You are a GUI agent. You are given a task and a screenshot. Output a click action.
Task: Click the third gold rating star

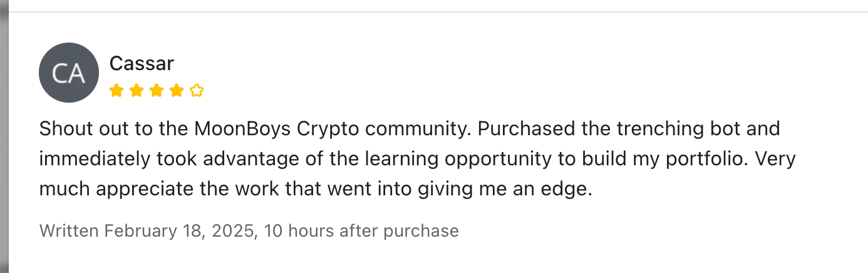(x=156, y=91)
